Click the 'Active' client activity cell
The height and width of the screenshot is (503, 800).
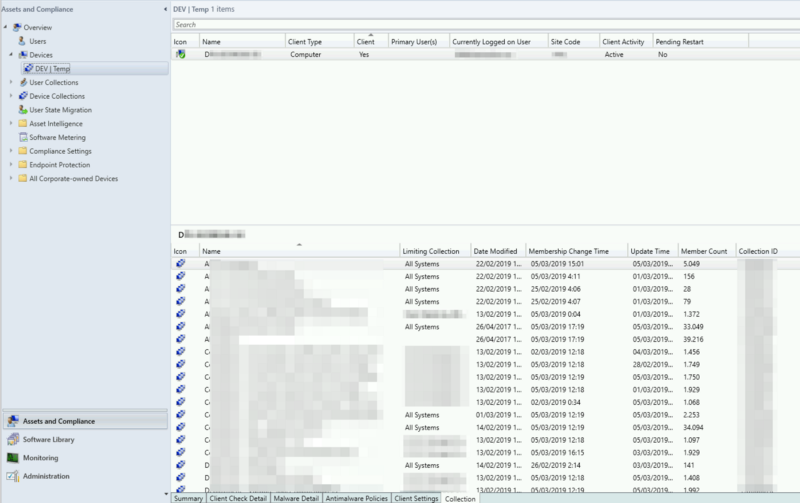point(614,55)
